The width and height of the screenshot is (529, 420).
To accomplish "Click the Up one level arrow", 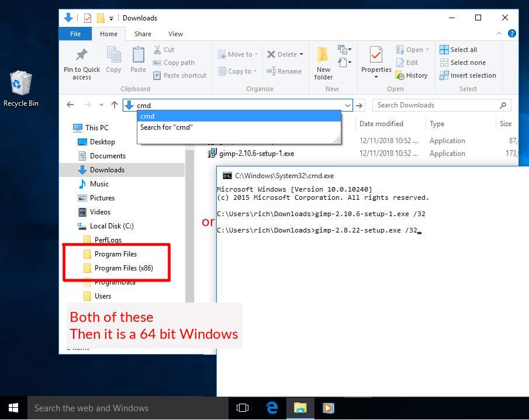I will pyautogui.click(x=115, y=105).
